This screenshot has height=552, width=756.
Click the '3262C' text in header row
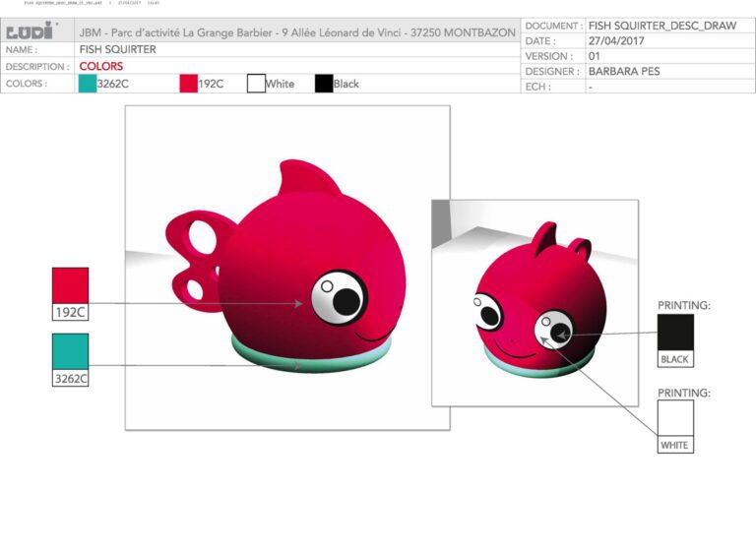click(x=113, y=84)
